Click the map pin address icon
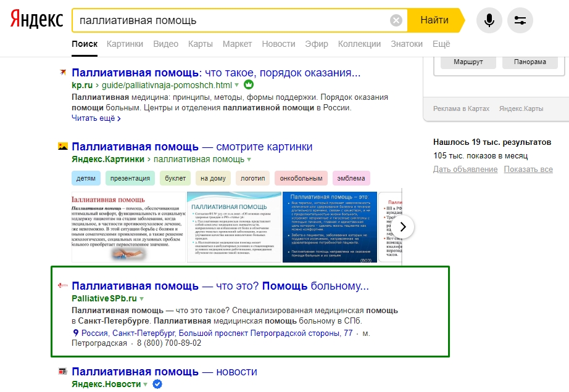Image resolution: width=569 pixels, height=392 pixels. tap(75, 333)
